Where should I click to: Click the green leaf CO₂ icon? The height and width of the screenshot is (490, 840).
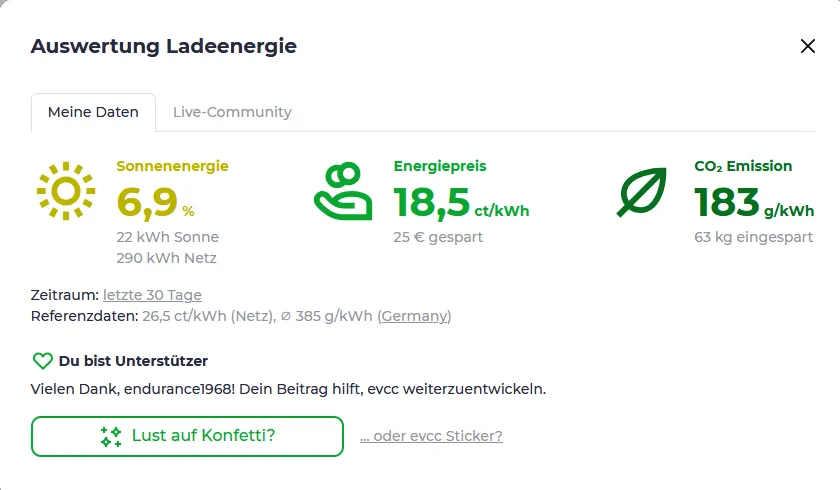[642, 192]
